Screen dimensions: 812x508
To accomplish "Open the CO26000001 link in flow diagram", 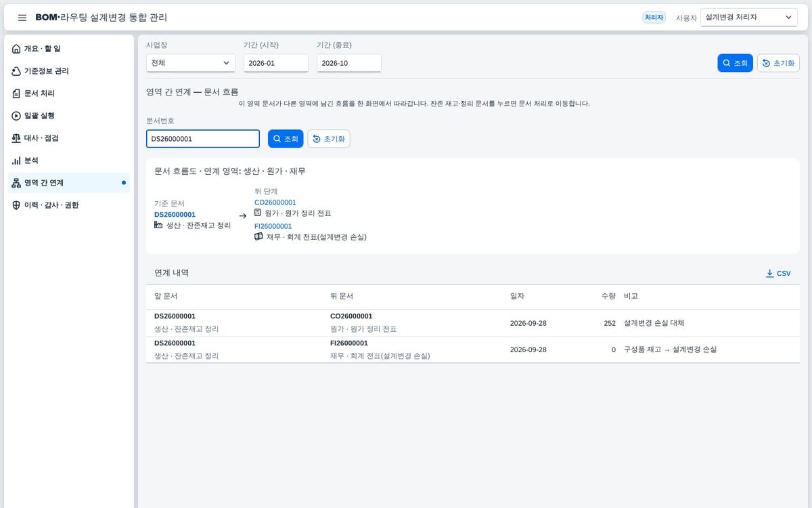I will click(275, 203).
